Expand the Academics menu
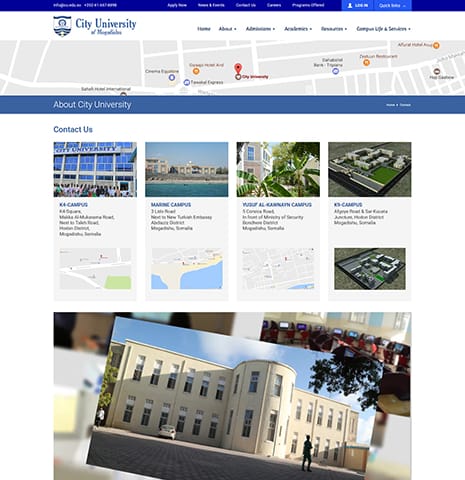This screenshot has width=465, height=480. (298, 29)
